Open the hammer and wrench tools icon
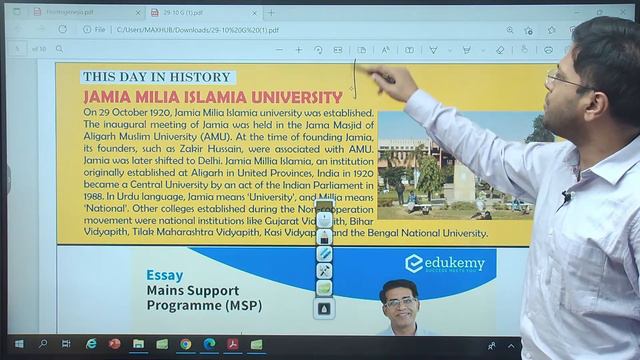Image resolution: width=640 pixels, height=360 pixels. [325, 270]
